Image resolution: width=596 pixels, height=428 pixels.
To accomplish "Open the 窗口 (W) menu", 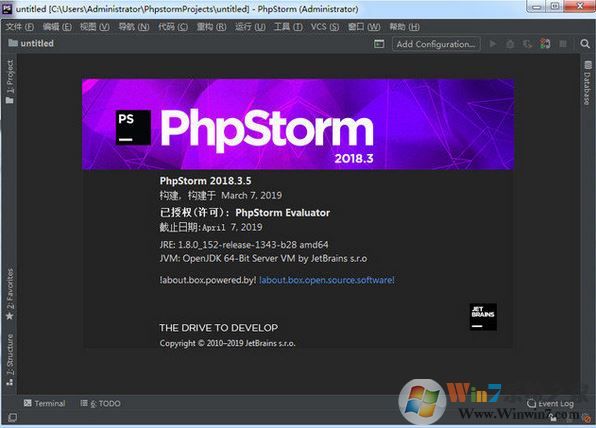I will (364, 27).
